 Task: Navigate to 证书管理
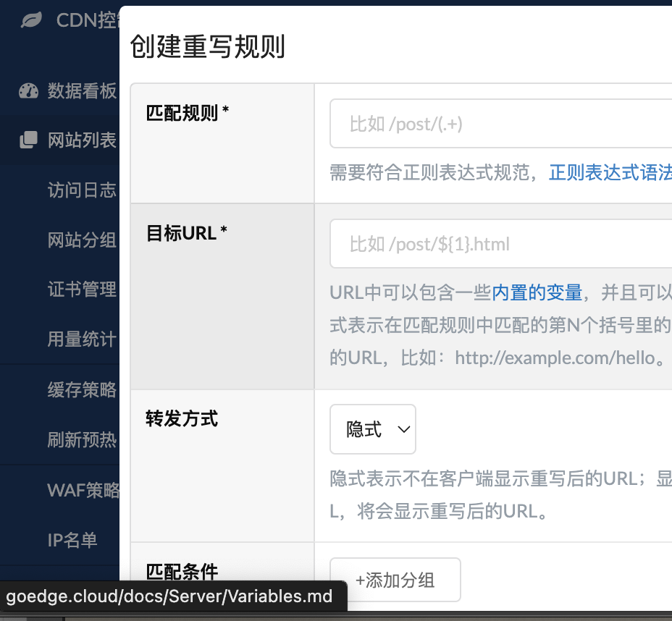(x=82, y=290)
